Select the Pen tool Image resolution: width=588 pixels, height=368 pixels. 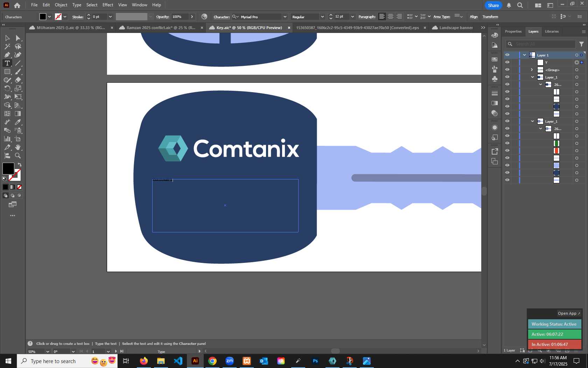point(7,55)
